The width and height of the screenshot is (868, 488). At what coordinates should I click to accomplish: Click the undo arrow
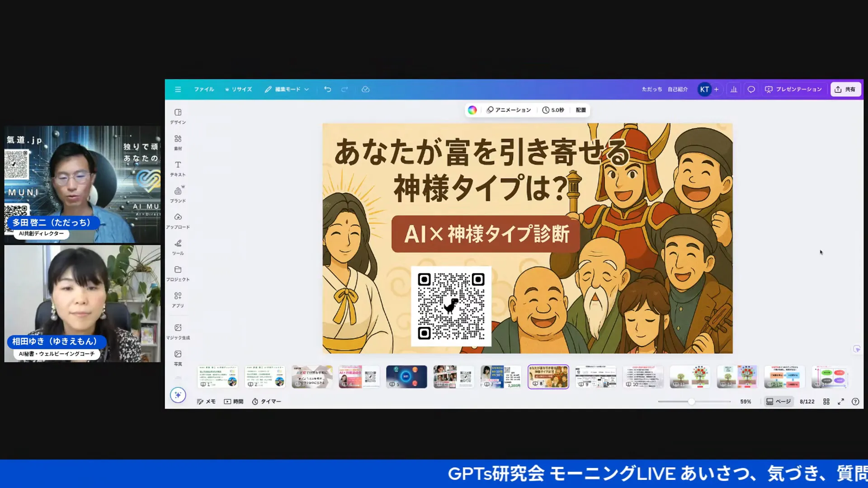[327, 89]
